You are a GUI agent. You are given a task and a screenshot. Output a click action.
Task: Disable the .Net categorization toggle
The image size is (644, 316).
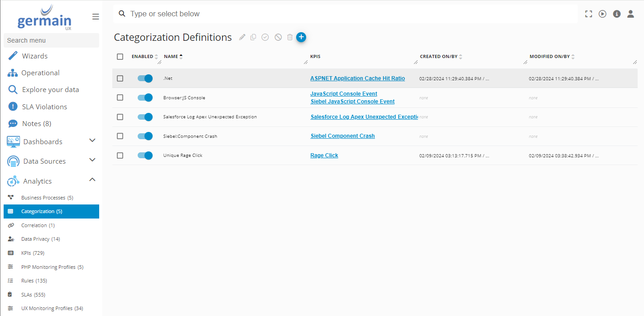145,78
